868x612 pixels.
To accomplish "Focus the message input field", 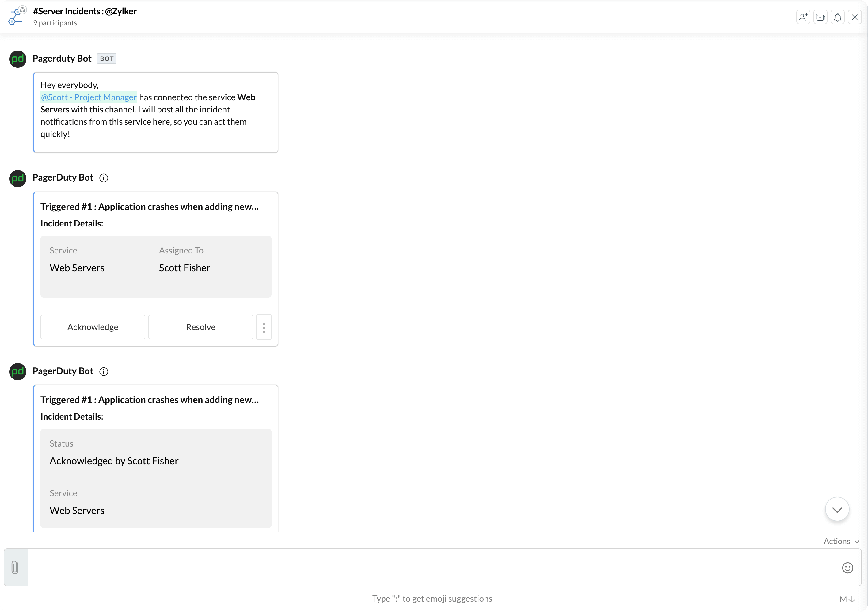I will 433,567.
